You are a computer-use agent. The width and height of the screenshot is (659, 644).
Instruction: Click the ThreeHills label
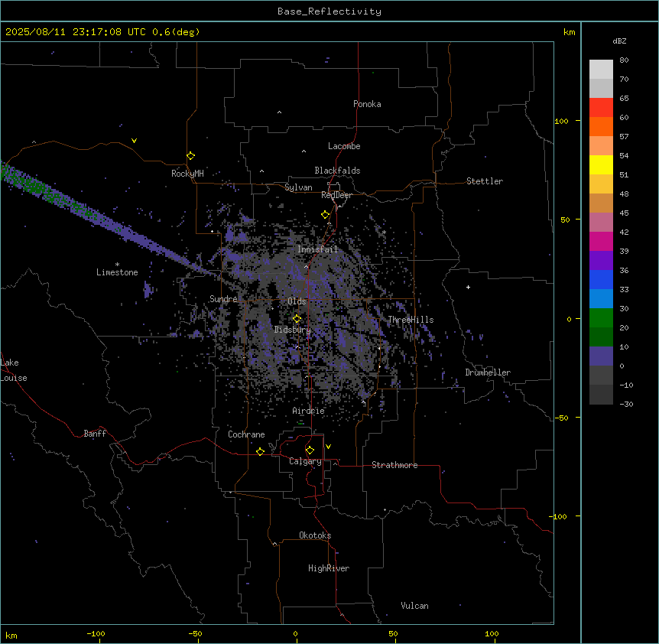point(411,320)
